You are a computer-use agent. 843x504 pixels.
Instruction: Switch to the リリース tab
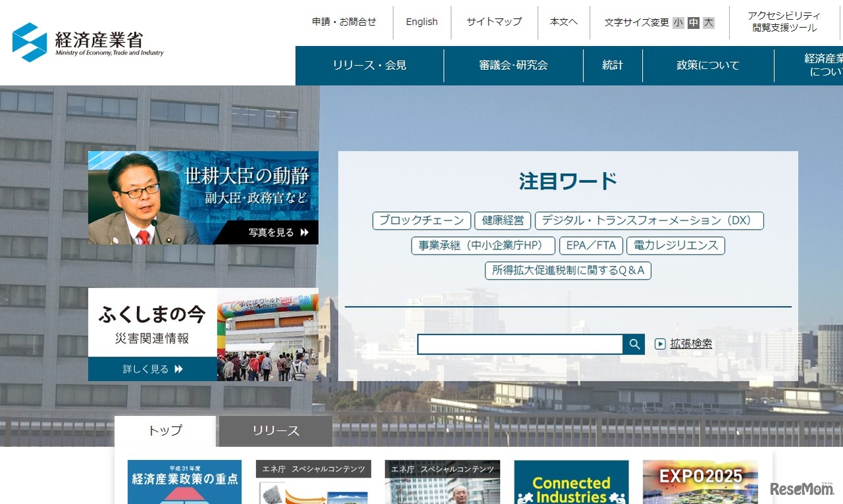pyautogui.click(x=275, y=430)
